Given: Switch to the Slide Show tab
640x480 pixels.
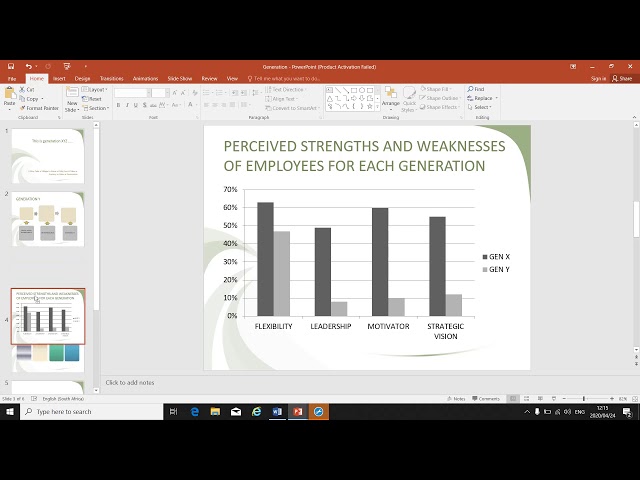Looking at the screenshot, I should (180, 78).
